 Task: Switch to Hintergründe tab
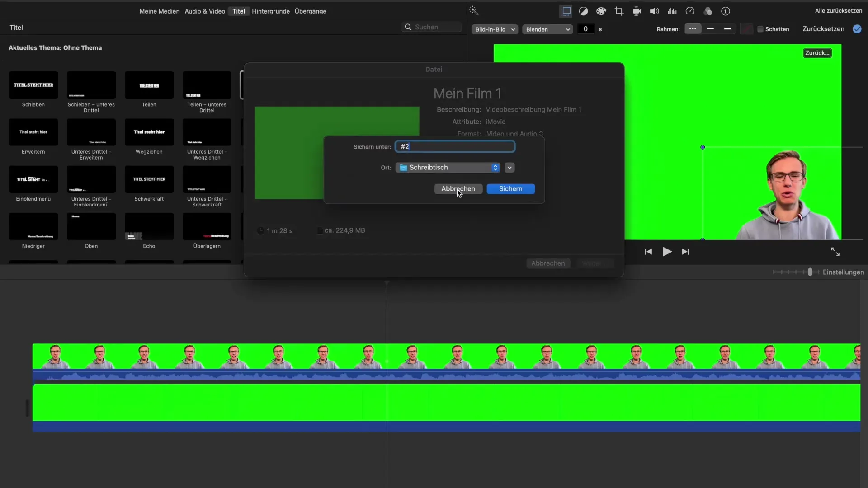click(271, 11)
